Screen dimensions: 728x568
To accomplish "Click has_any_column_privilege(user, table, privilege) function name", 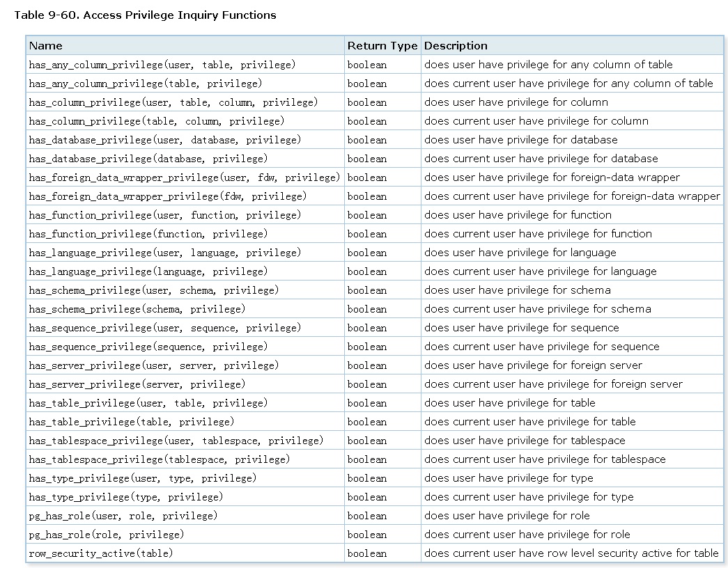I will (x=162, y=65).
